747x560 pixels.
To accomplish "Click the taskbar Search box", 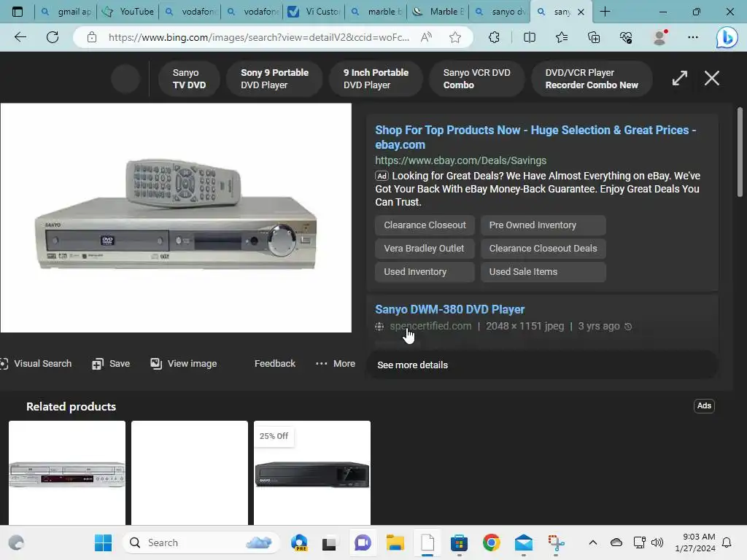I will (x=201, y=542).
